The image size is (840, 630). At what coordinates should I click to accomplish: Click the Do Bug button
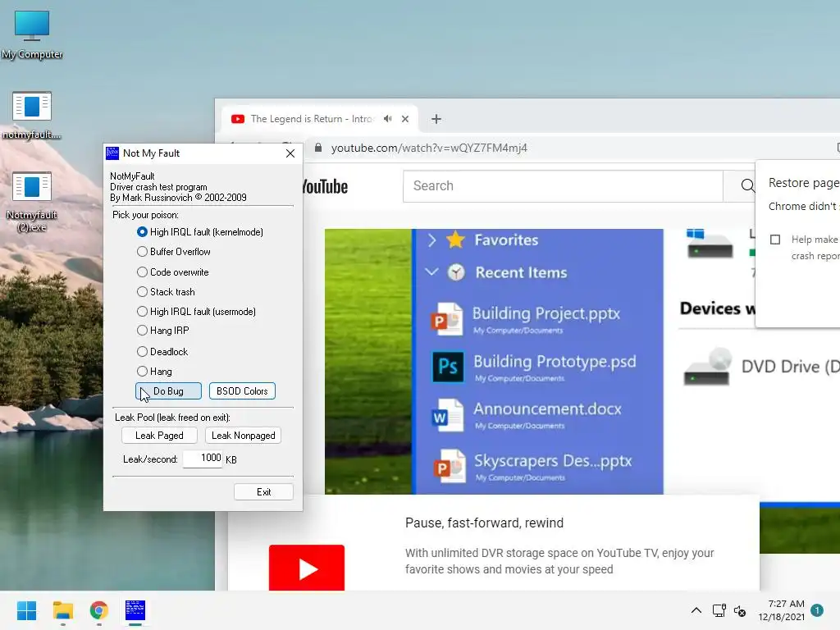[168, 391]
